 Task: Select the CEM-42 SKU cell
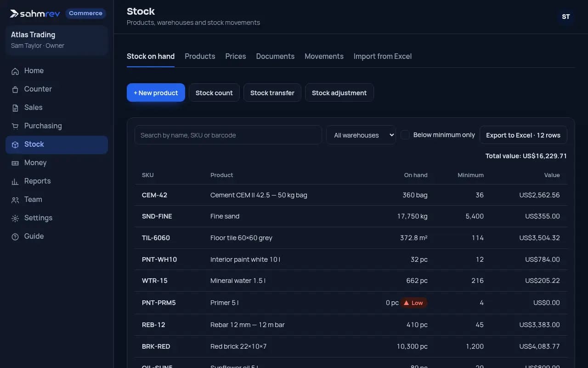[x=154, y=195]
